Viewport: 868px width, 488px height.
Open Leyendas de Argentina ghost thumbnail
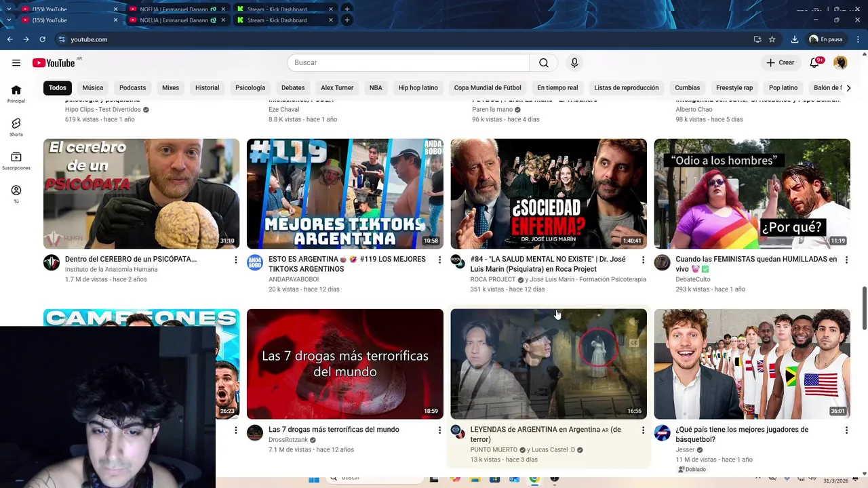549,364
